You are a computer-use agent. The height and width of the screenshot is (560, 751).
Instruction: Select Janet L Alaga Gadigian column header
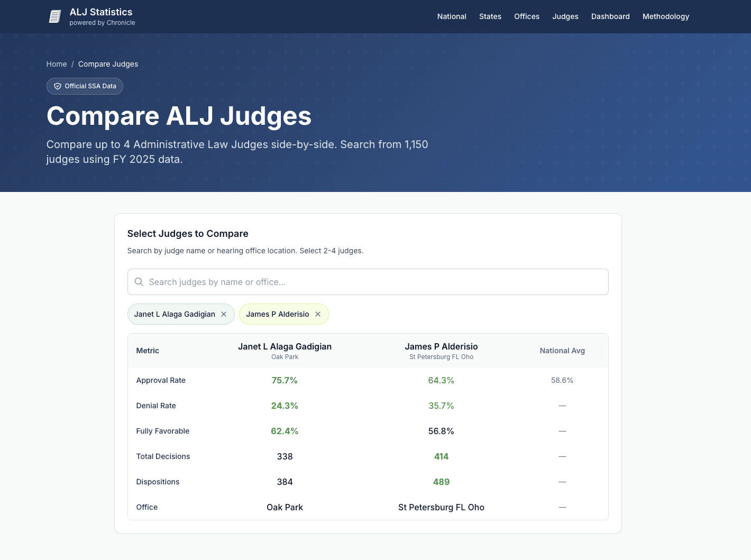coord(285,346)
